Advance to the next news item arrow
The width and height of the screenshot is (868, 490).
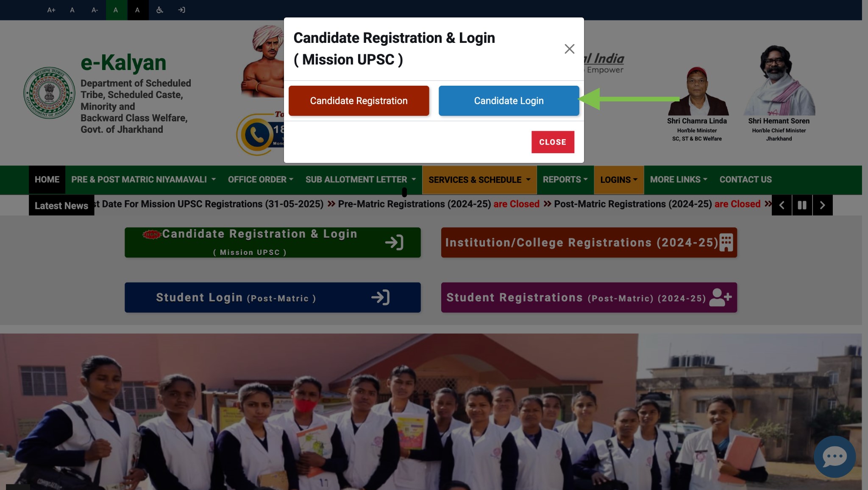[x=822, y=205]
